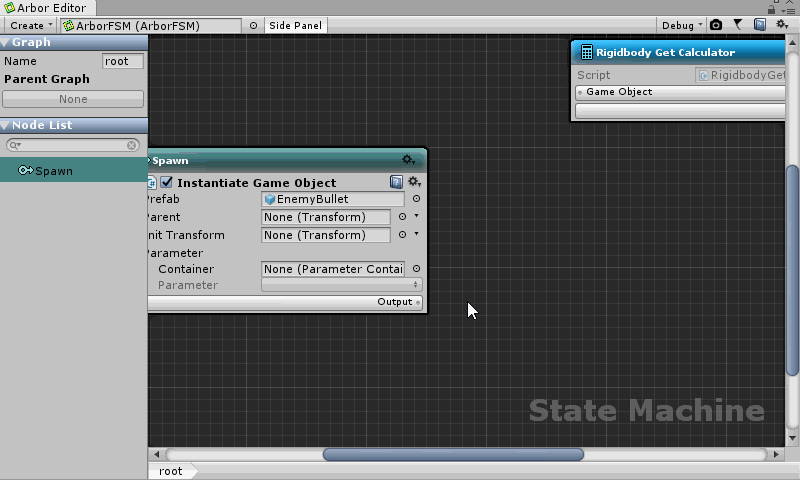Open the Create dropdown menu
Screen dimensions: 800x480
(31, 25)
